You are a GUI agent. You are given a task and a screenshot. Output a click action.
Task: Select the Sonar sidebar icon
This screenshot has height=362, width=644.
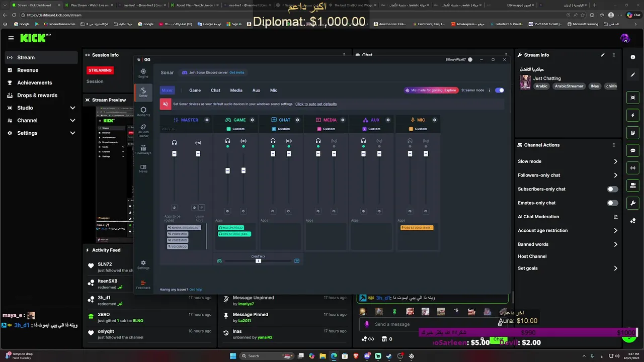(143, 92)
